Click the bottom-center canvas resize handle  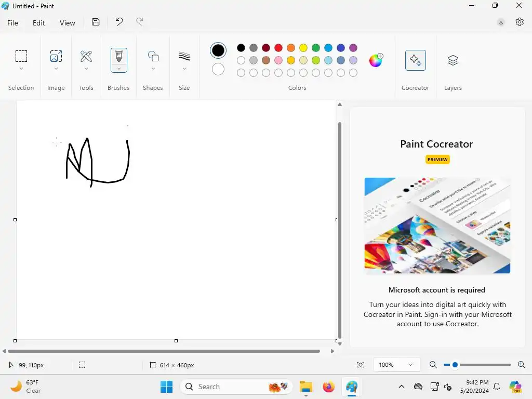[x=176, y=341]
